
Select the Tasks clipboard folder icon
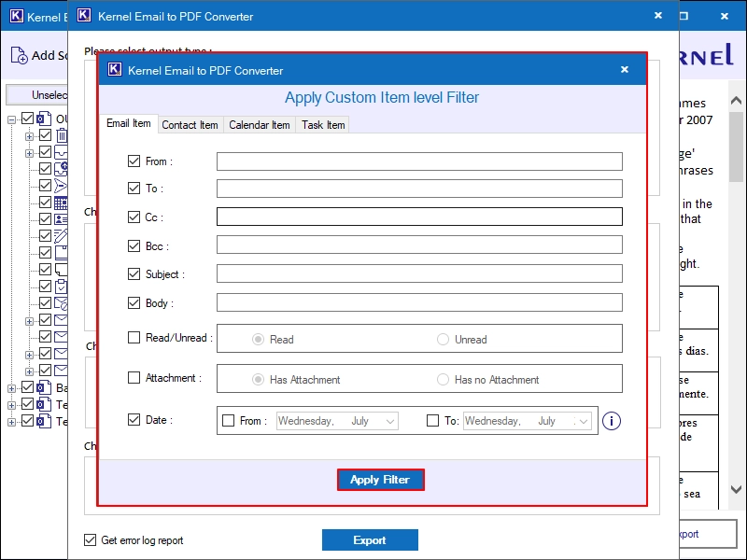(x=61, y=287)
